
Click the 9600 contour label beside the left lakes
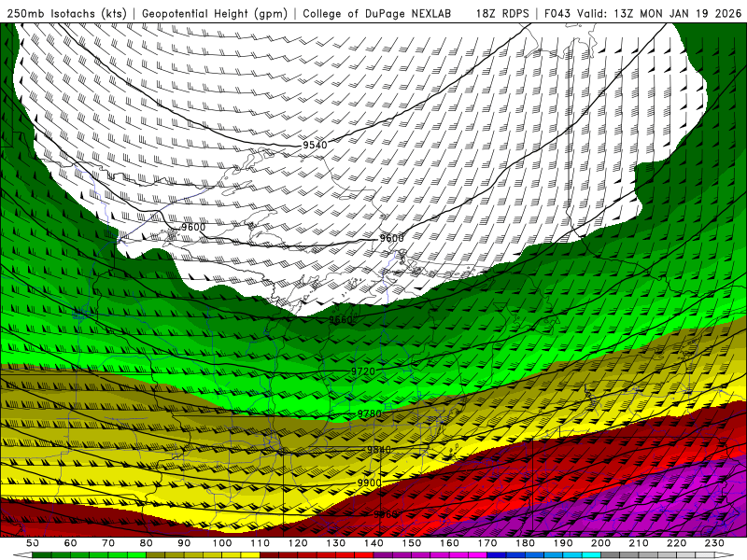[x=193, y=227]
